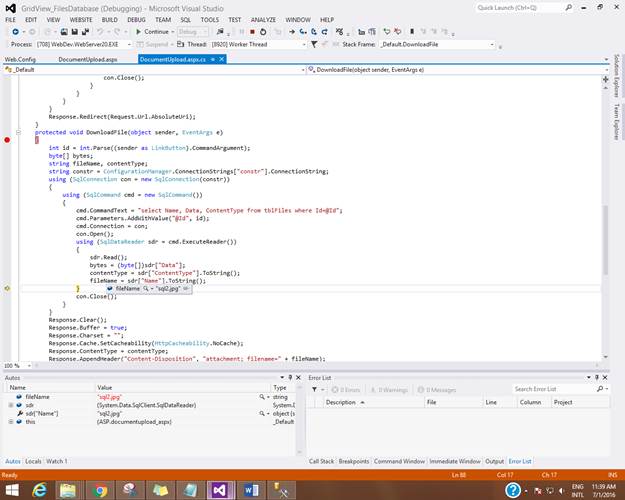Click the Visual Studio taskbar icon
This screenshot has height=500, width=625.
tap(220, 489)
